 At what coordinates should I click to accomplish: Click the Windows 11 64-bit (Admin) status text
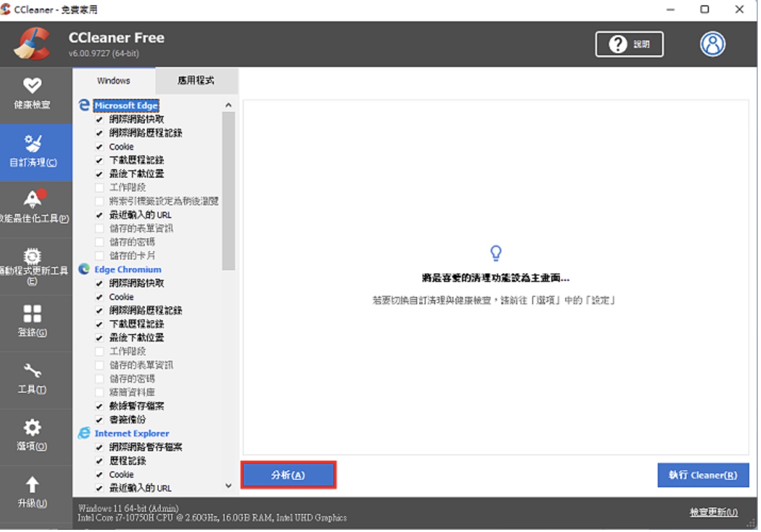pos(128,508)
